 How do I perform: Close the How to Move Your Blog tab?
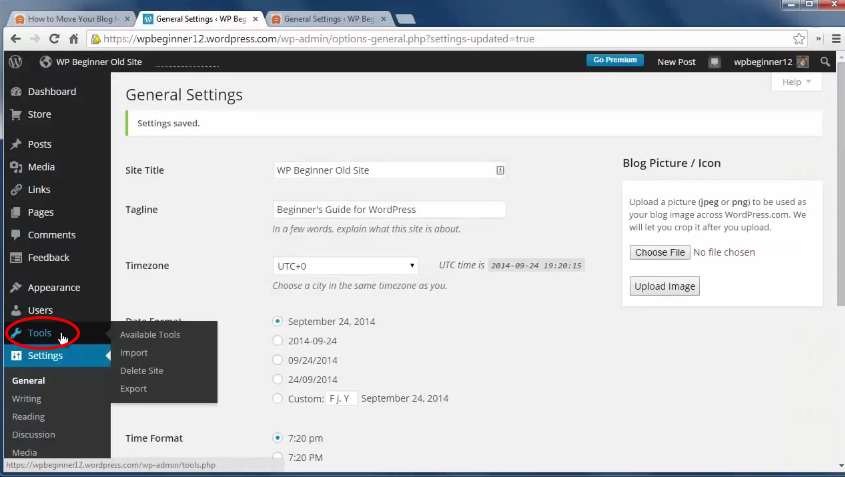pyautogui.click(x=127, y=19)
